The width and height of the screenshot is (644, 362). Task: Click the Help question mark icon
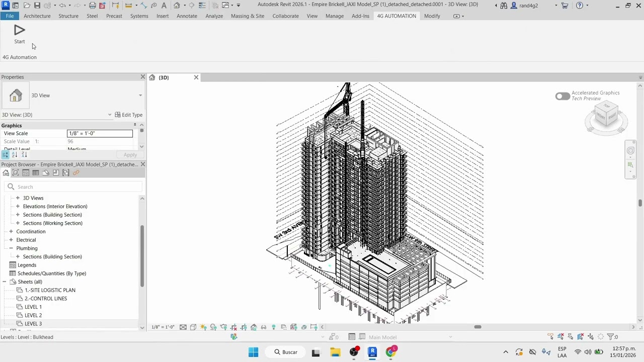pos(580,6)
